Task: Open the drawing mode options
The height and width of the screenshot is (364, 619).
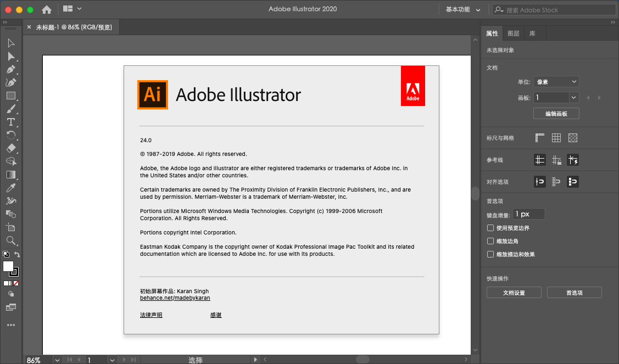Action: click(10, 294)
